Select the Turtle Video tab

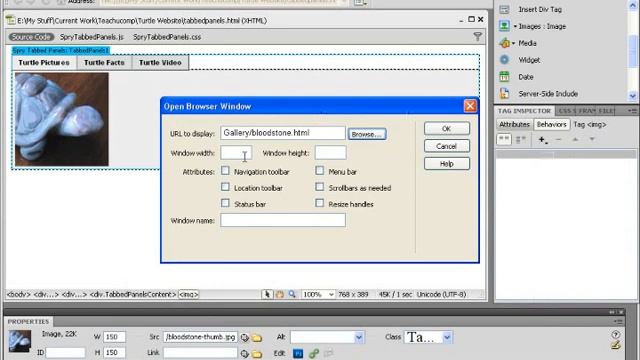[160, 62]
